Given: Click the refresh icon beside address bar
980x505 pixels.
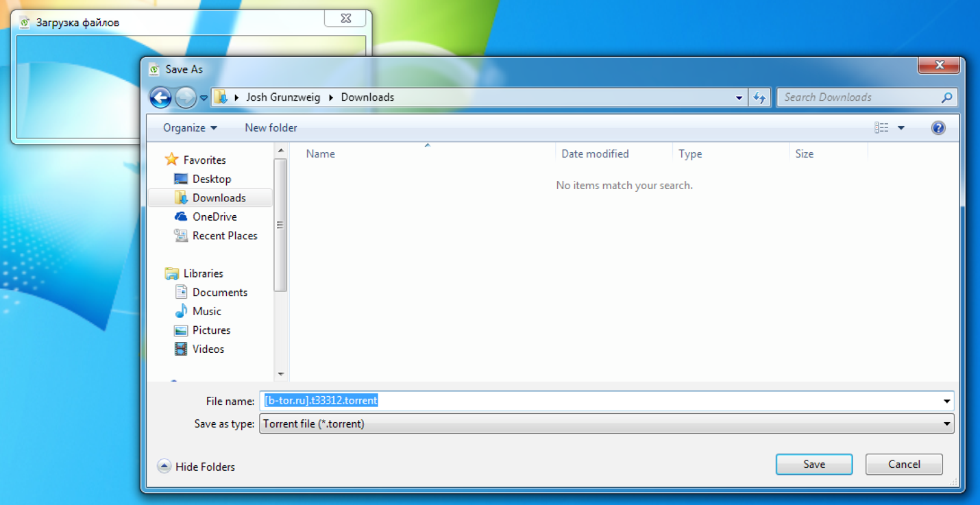Looking at the screenshot, I should [x=759, y=98].
